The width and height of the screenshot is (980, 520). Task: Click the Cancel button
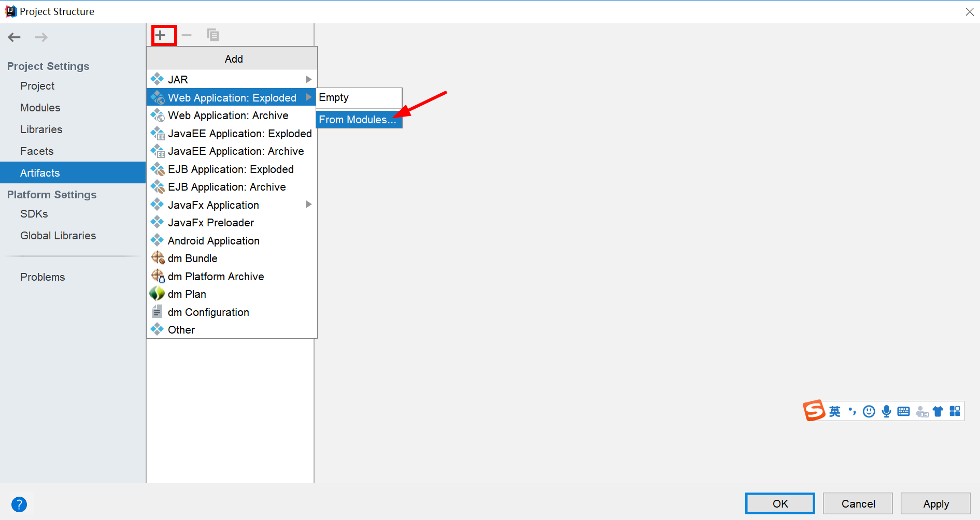(858, 503)
